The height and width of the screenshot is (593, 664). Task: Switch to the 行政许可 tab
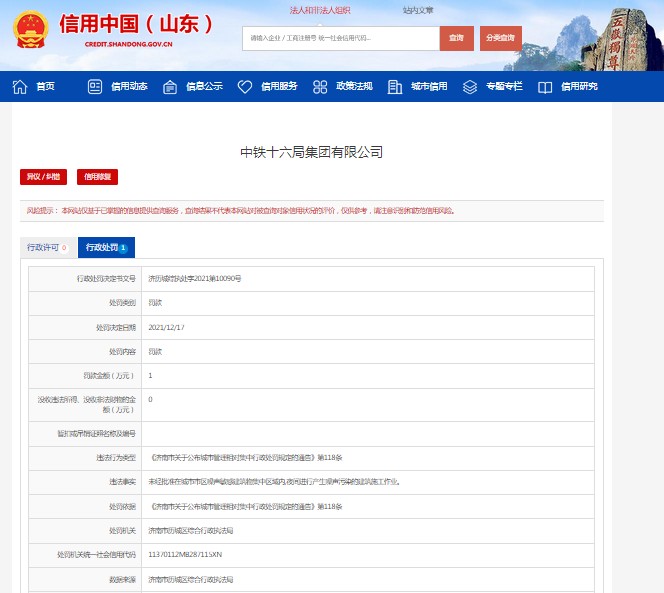(x=47, y=247)
